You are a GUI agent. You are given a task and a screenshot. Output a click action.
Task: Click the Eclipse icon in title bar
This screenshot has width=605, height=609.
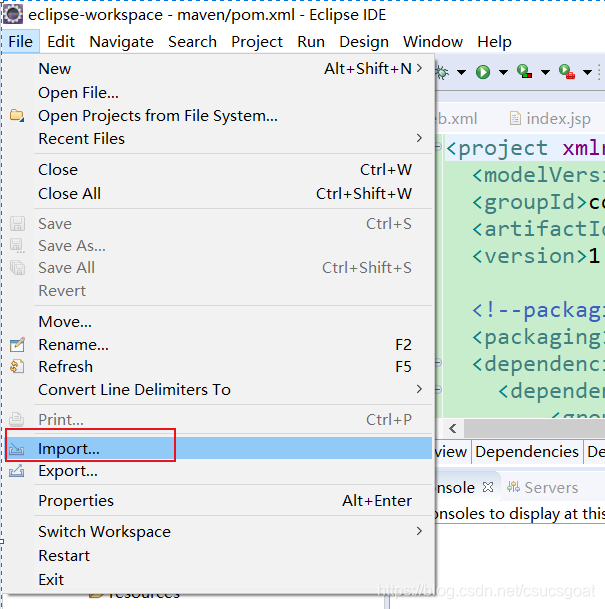(x=13, y=15)
